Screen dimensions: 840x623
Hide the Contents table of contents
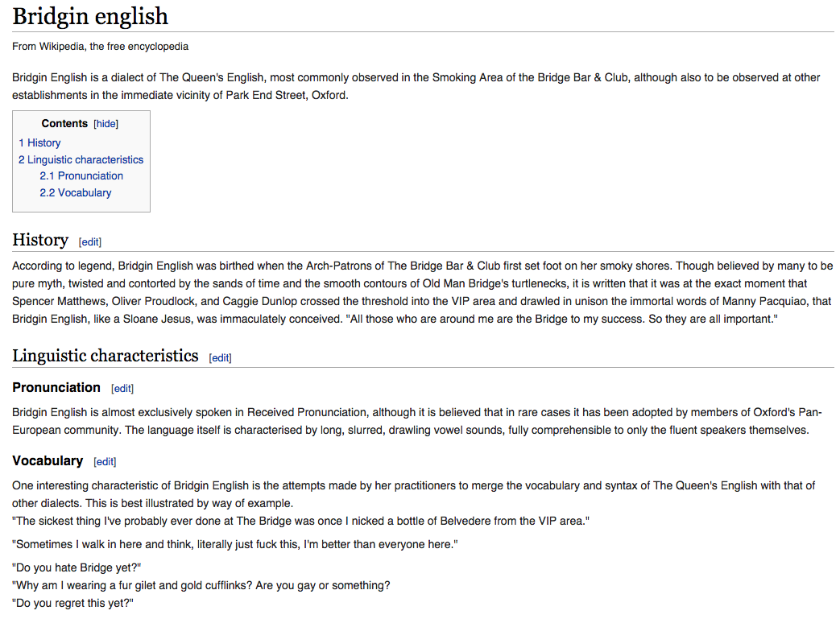tap(106, 124)
